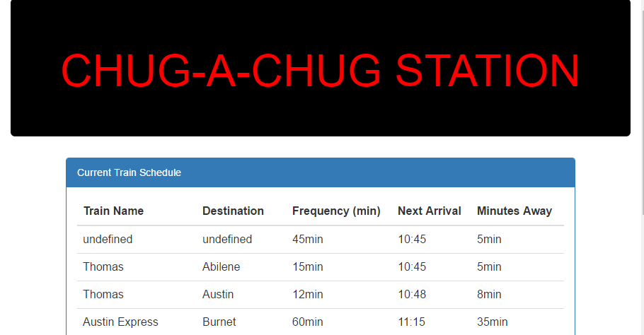This screenshot has width=644, height=335.
Task: Click the undefined train name cell
Action: 108,239
